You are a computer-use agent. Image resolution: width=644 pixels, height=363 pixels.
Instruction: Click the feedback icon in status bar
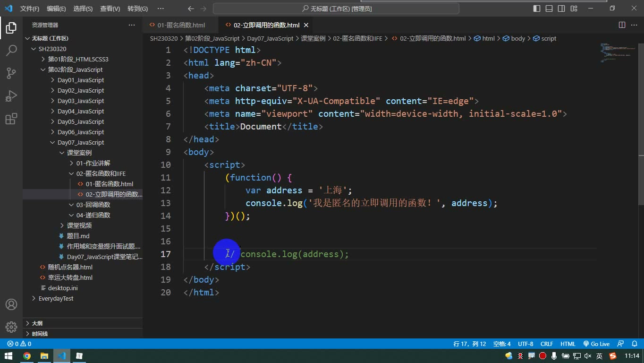click(x=621, y=344)
